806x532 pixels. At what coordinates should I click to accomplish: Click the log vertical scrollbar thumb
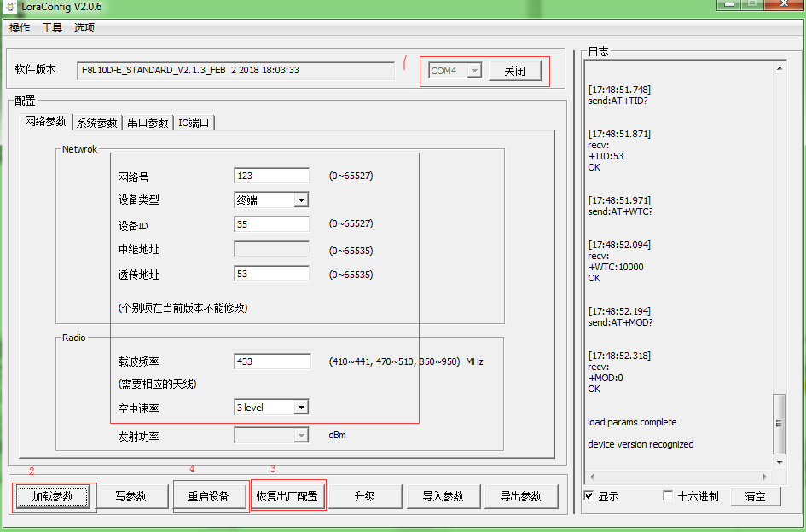pyautogui.click(x=780, y=424)
